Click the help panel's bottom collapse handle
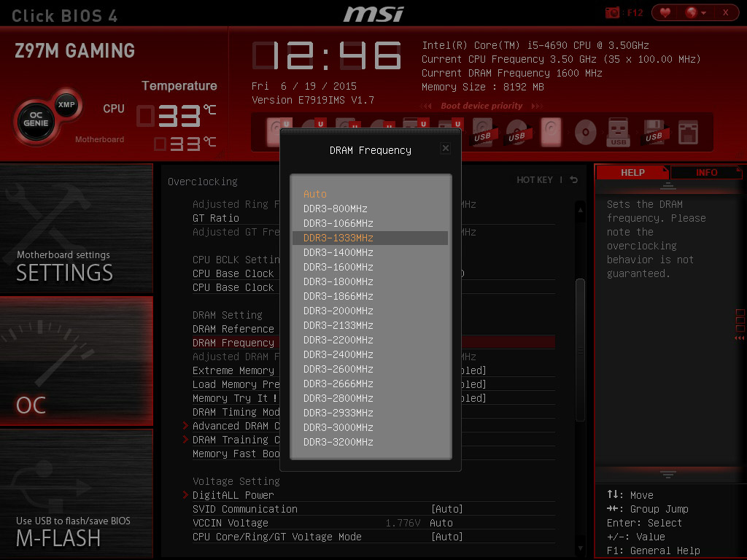The height and width of the screenshot is (560, 747). [x=668, y=475]
